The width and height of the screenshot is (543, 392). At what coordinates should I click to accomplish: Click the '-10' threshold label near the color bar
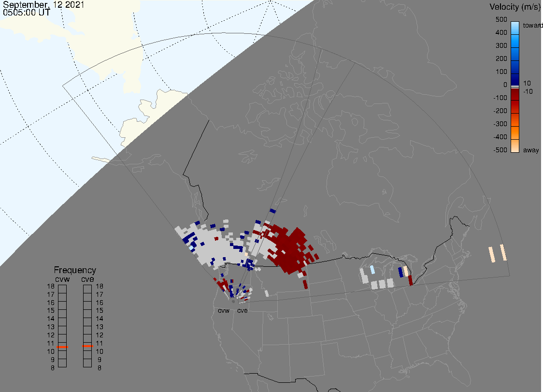pyautogui.click(x=528, y=91)
